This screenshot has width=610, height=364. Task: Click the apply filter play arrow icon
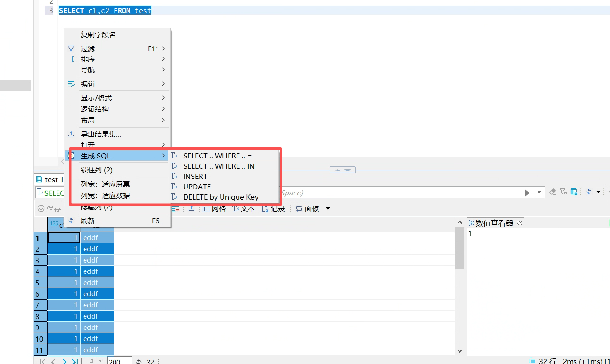[x=527, y=193]
